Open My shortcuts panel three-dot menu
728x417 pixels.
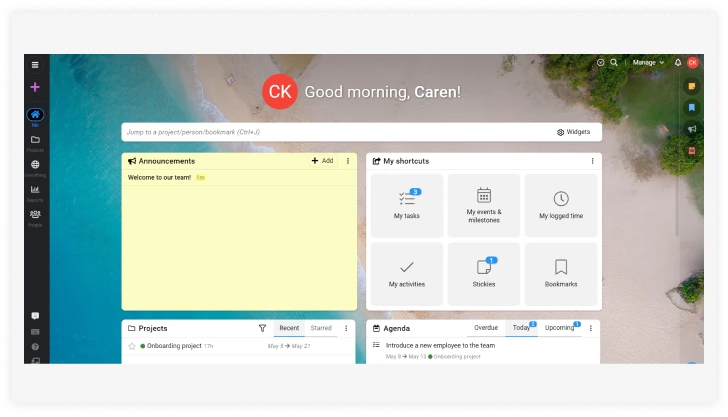coord(592,161)
